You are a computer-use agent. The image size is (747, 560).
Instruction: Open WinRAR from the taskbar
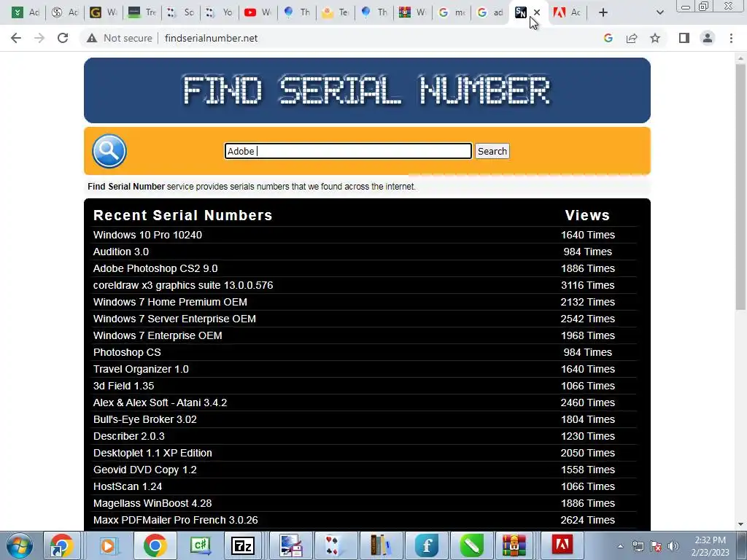click(x=514, y=545)
